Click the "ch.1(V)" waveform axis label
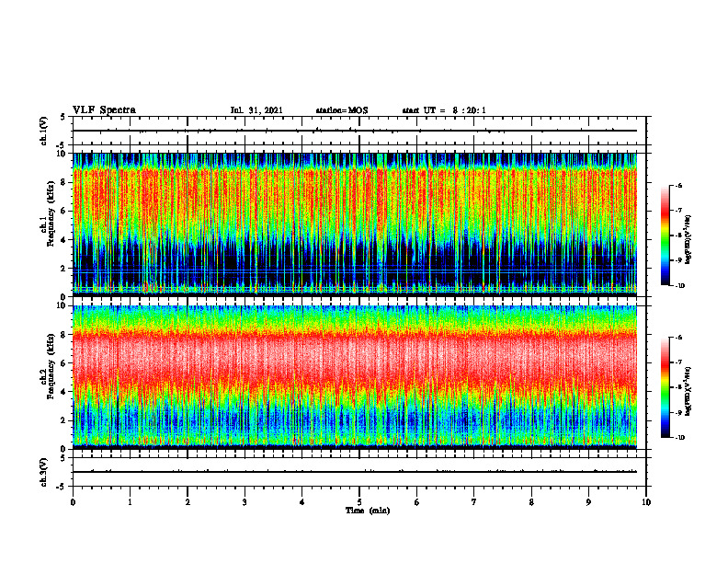Screen dimensions: 728x563 [x=43, y=131]
